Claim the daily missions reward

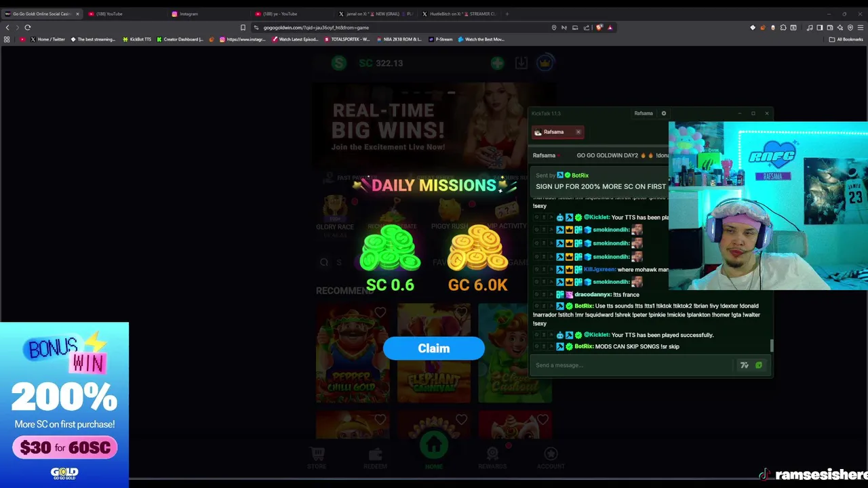(434, 348)
